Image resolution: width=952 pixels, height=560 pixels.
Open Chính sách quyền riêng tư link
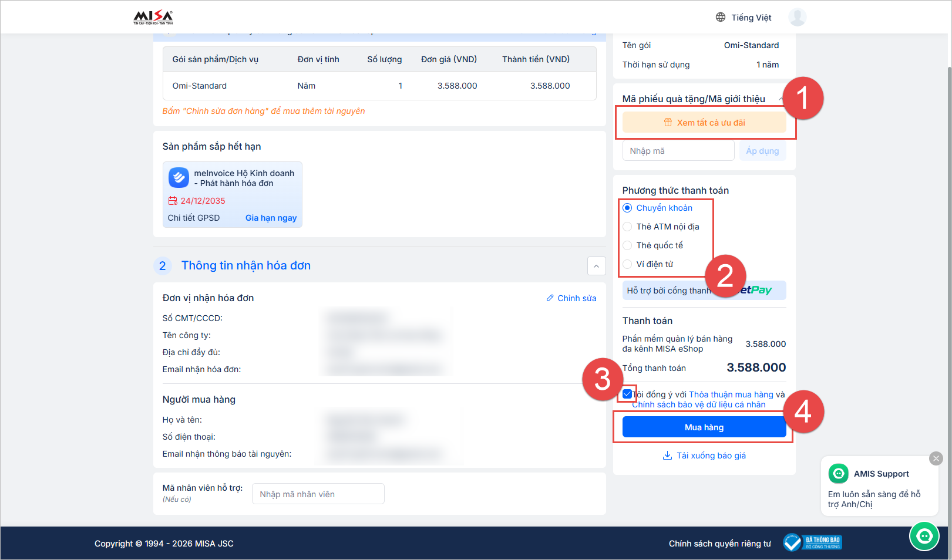point(720,544)
